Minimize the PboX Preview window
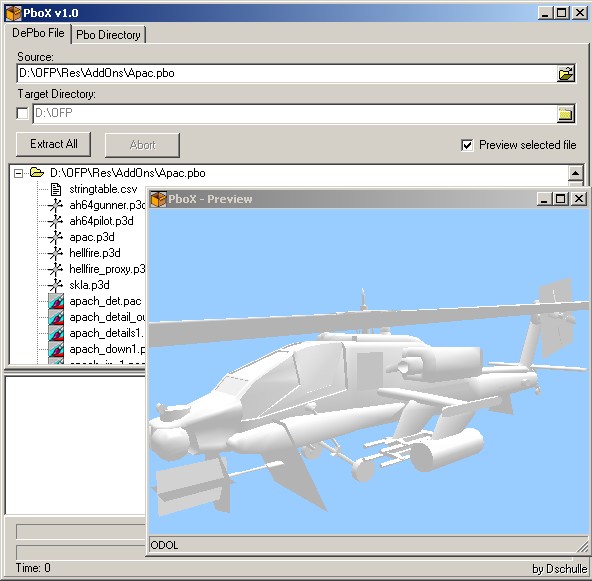592x581 pixels. pos(544,199)
